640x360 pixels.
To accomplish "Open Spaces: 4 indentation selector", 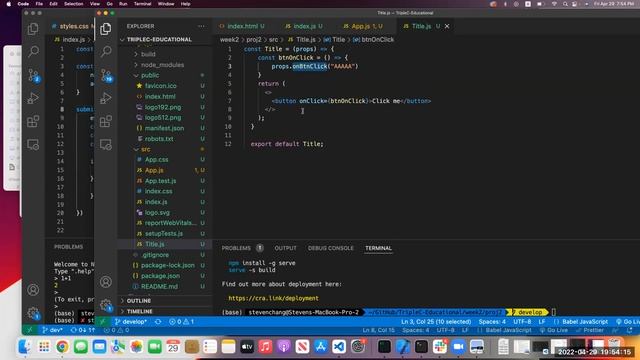I will pyautogui.click(x=492, y=322).
